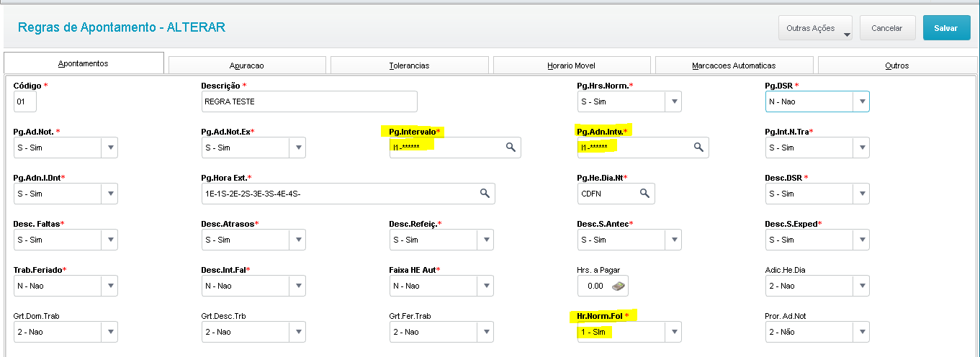Expand the Hr.Norm.Fol dropdown
This screenshot has width=980, height=357.
673,332
